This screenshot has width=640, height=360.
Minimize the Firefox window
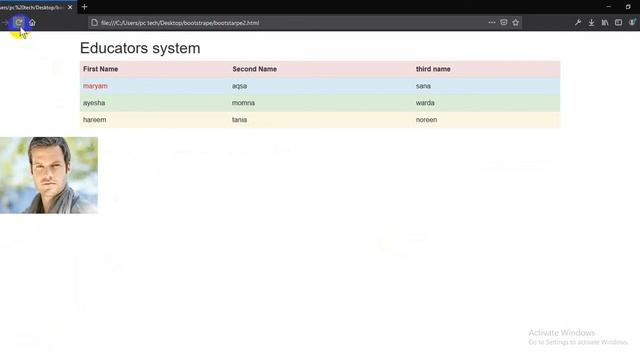[609, 7]
